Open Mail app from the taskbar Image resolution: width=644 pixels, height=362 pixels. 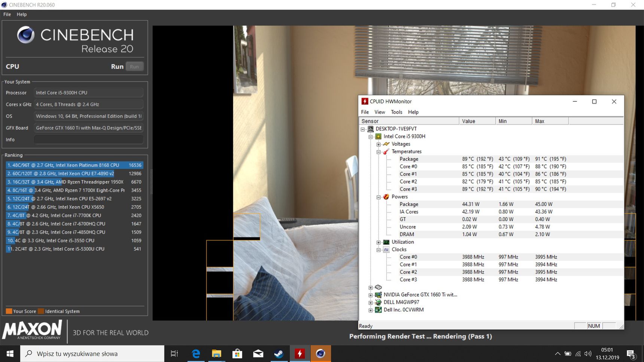point(258,353)
